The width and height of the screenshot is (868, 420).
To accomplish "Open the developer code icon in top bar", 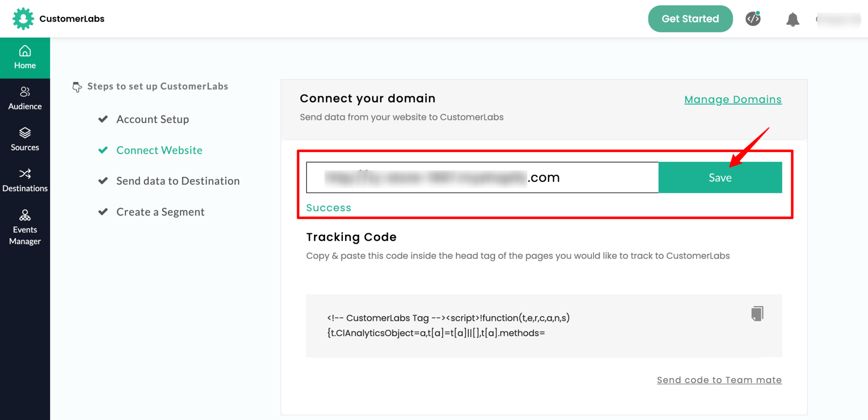I will (753, 19).
